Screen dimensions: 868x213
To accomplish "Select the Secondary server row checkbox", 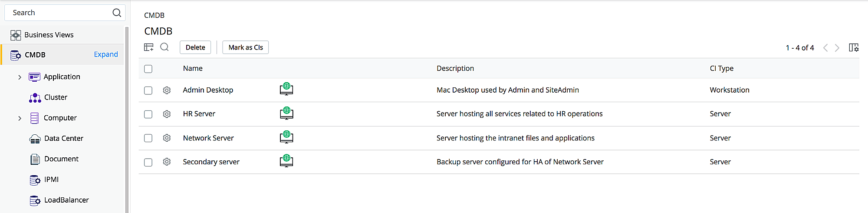I will 148,162.
